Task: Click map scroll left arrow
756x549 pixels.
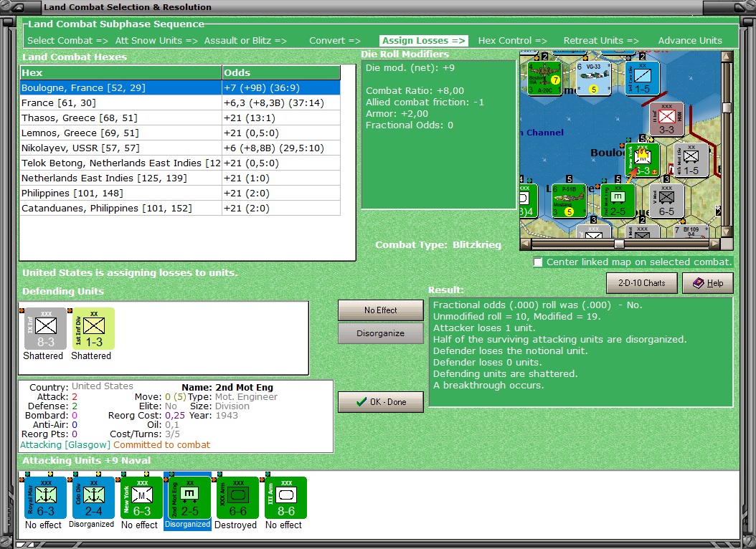Action: tap(525, 244)
